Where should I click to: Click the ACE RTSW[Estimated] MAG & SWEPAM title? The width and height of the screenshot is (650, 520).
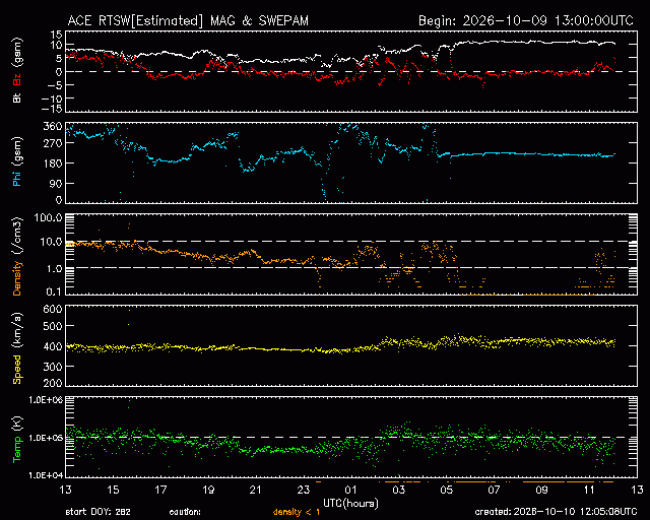pyautogui.click(x=188, y=21)
